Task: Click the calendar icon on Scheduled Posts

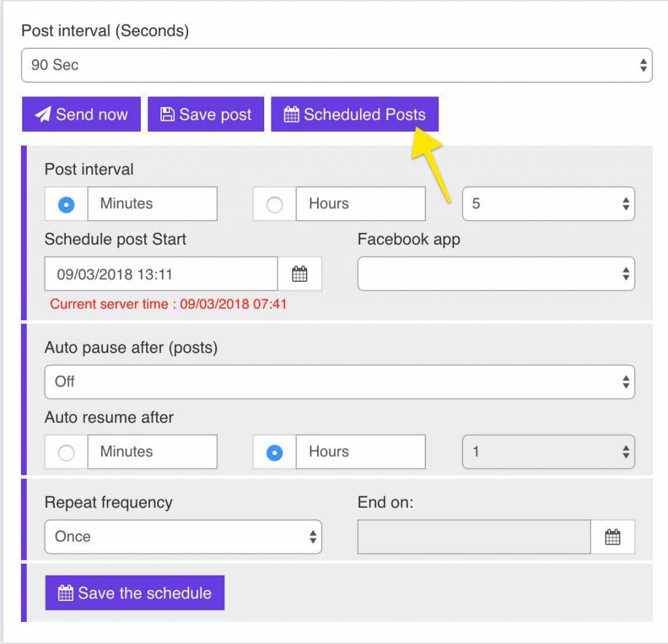Action: pos(291,114)
